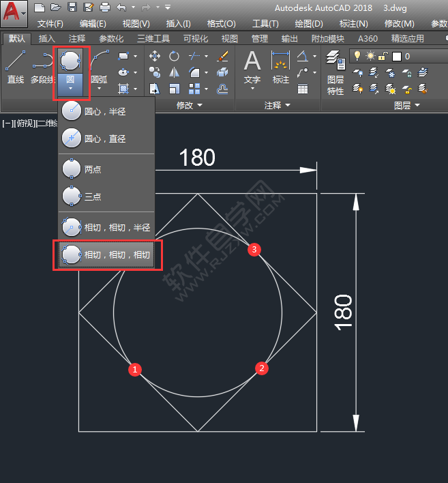Toggle the layer lock padlock icon
448x483 pixels.
point(383,56)
